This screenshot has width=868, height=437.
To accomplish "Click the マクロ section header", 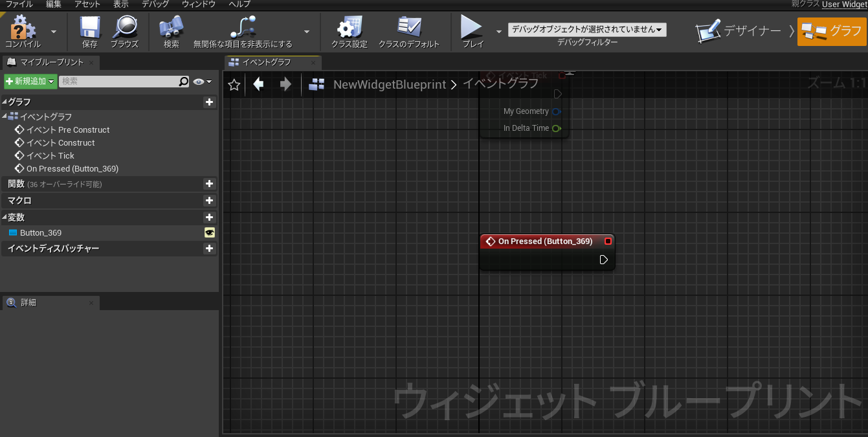I will click(109, 201).
